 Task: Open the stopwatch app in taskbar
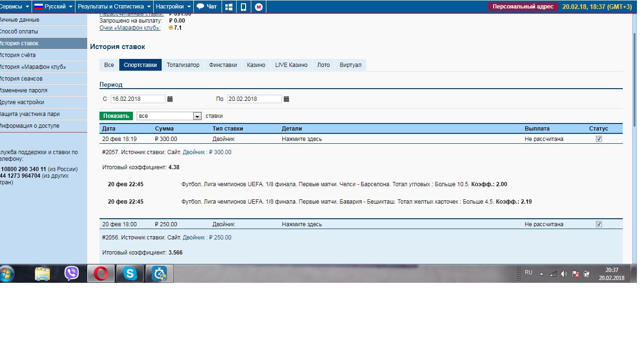click(159, 273)
